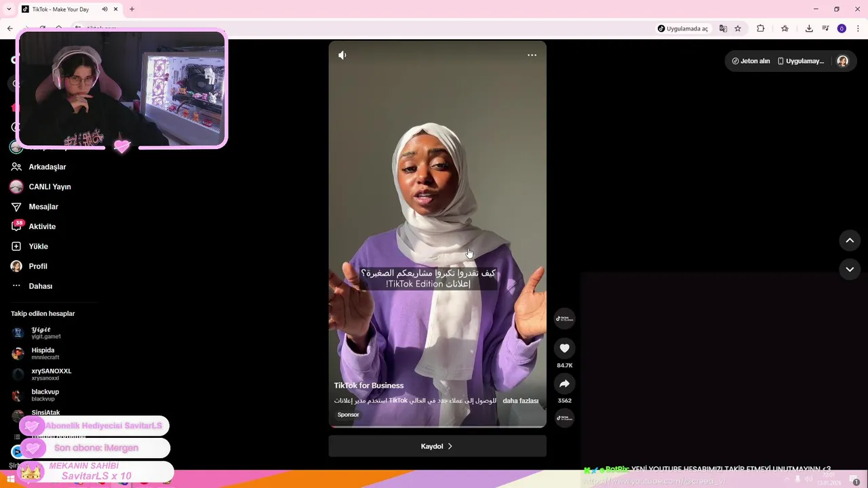
Task: Click the Uygulamay... get app button
Action: pos(801,61)
